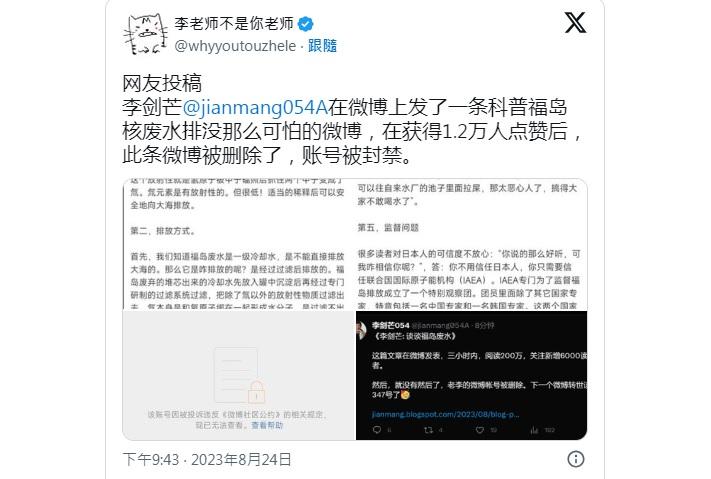Follow the account via 跟隨 link
The image size is (711, 479).
pyautogui.click(x=322, y=46)
